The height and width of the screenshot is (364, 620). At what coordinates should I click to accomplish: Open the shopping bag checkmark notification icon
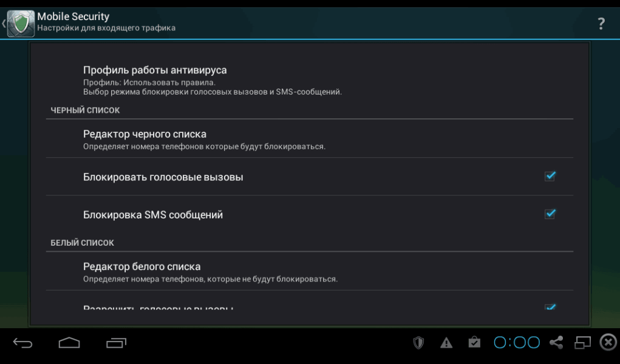click(474, 342)
